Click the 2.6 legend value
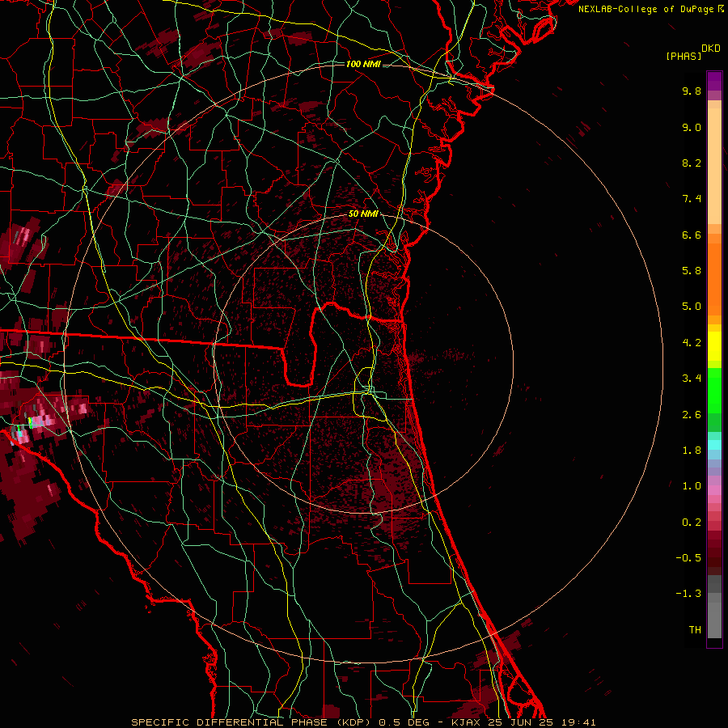 pos(692,415)
